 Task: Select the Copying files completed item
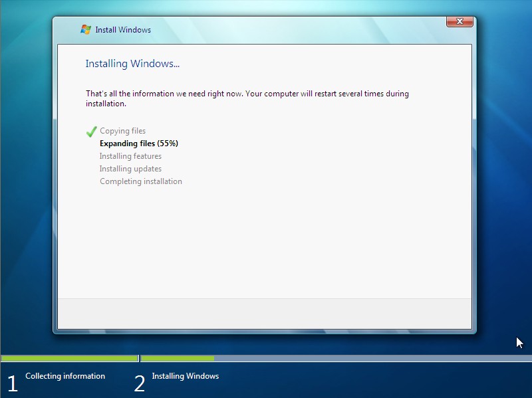pyautogui.click(x=122, y=131)
